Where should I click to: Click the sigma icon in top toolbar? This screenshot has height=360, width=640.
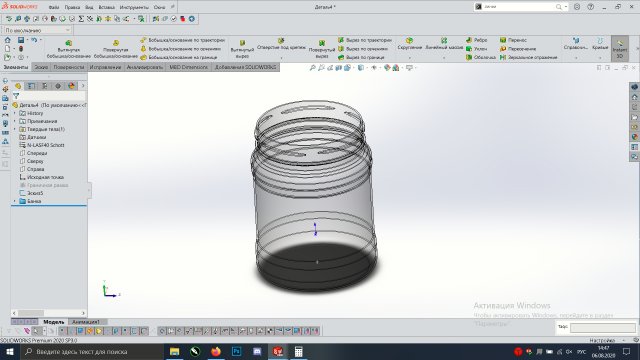coord(81,19)
